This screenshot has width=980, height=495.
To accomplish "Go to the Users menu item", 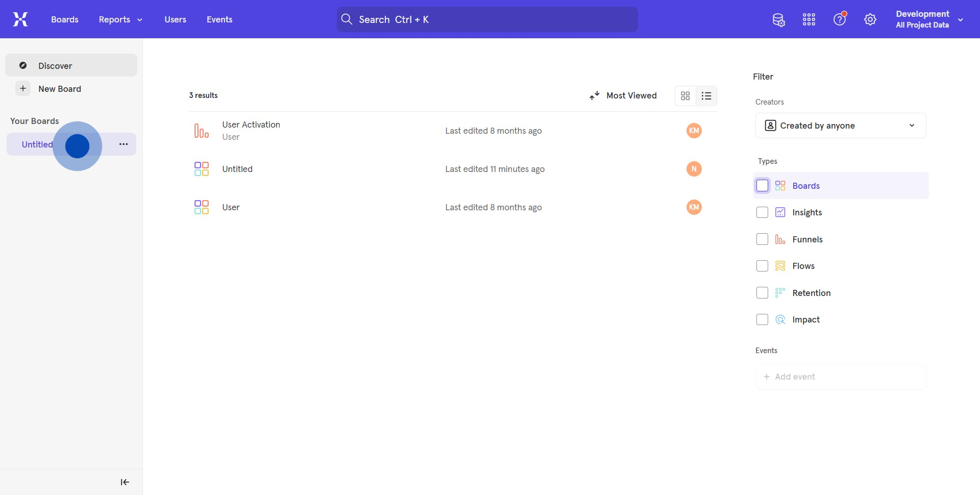I will [x=175, y=19].
